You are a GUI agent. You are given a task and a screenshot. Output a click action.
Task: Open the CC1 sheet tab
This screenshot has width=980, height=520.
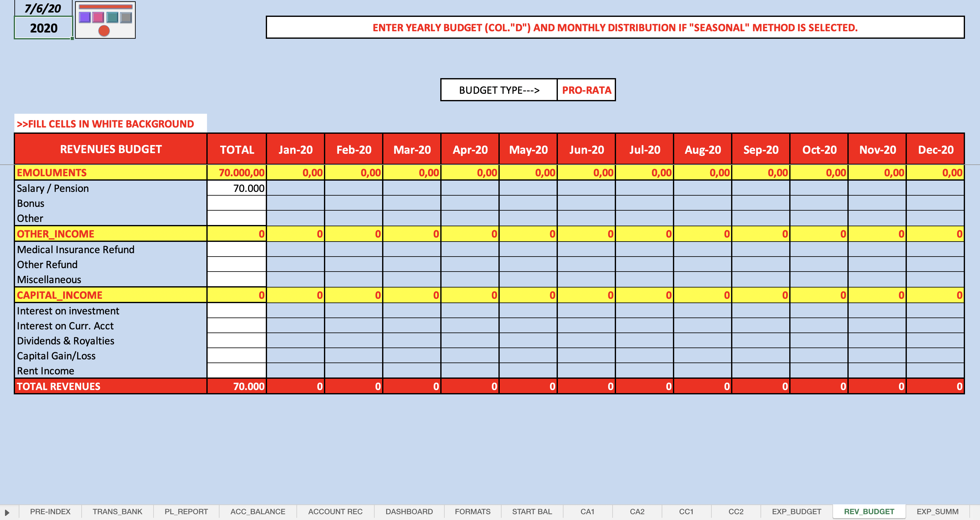[686, 512]
